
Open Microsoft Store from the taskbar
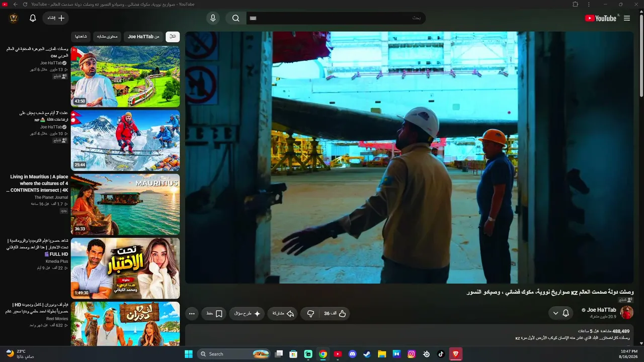pos(293,354)
